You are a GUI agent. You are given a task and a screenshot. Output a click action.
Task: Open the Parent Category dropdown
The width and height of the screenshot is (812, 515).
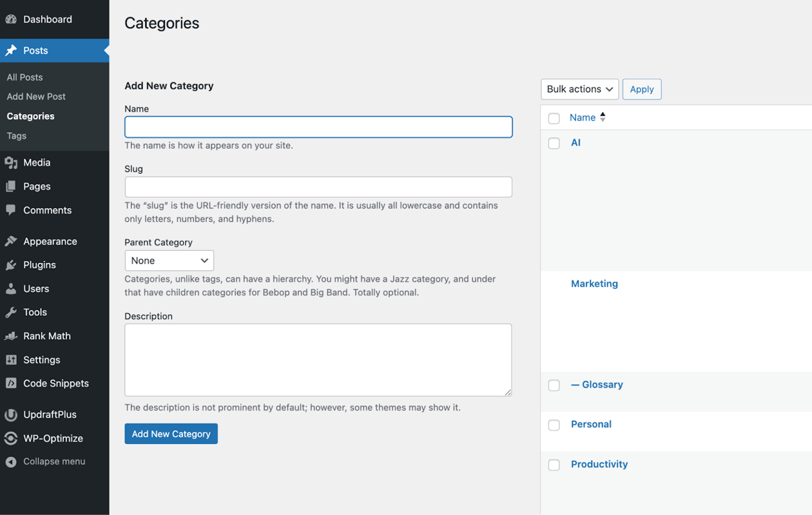tap(169, 260)
